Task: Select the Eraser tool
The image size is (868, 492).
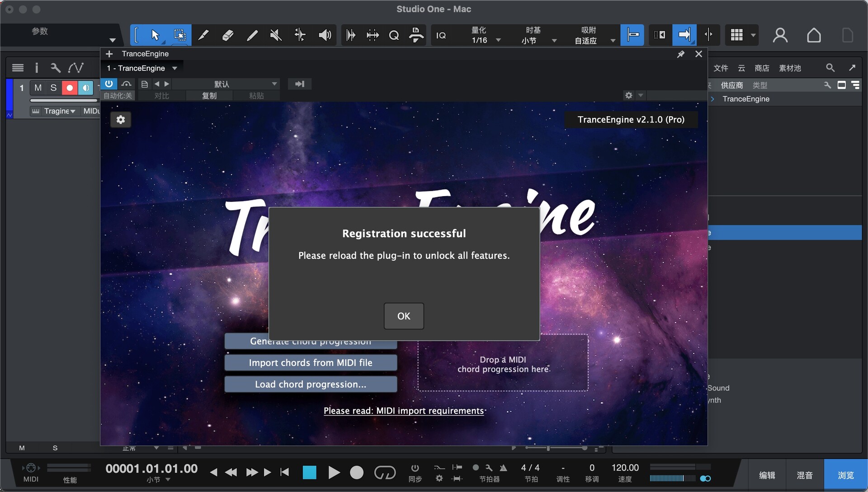Action: click(228, 35)
